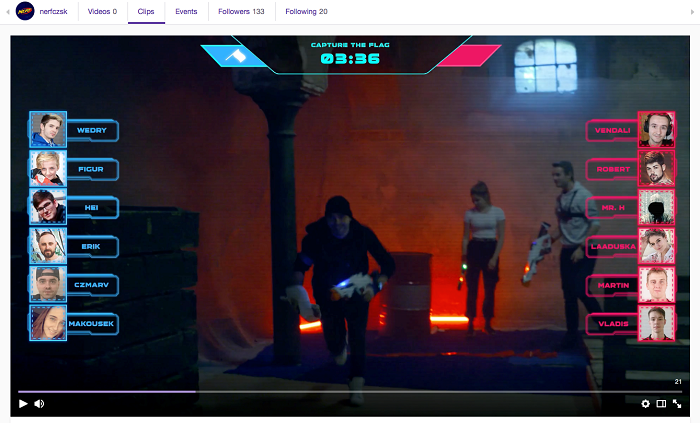The height and width of the screenshot is (423, 700).
Task: Open the Following 20 list
Action: (x=306, y=12)
